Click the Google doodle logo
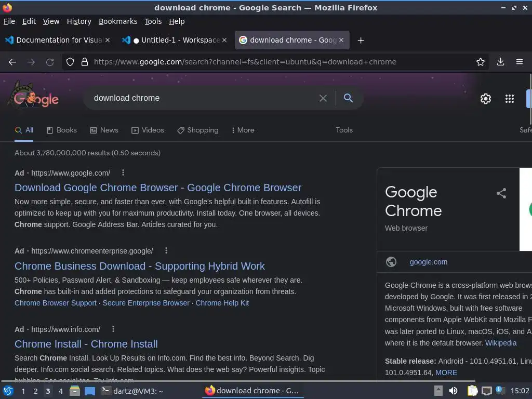532x399 pixels. [x=34, y=96]
